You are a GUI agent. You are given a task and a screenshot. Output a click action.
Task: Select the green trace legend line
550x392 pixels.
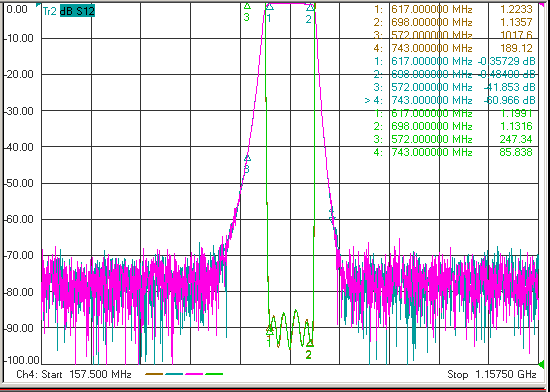click(214, 374)
